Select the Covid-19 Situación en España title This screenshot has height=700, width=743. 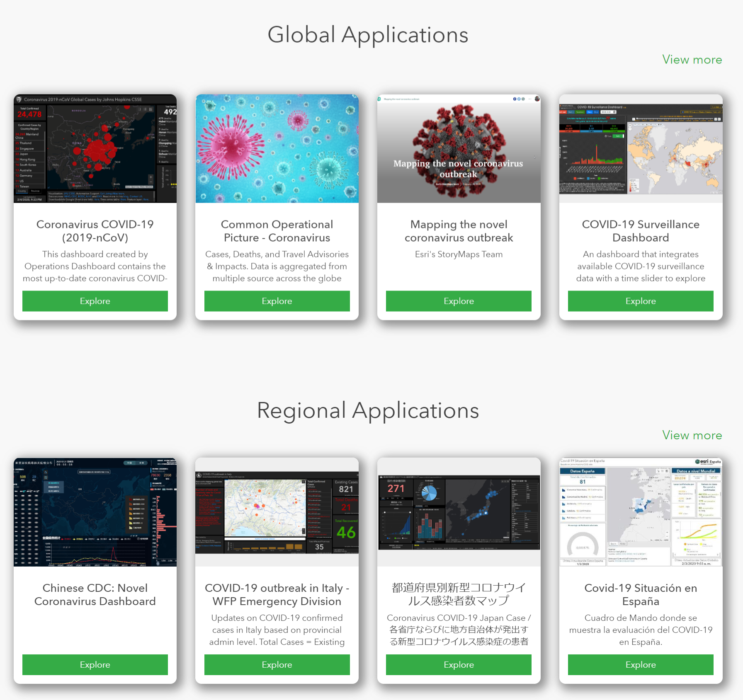coord(641,595)
